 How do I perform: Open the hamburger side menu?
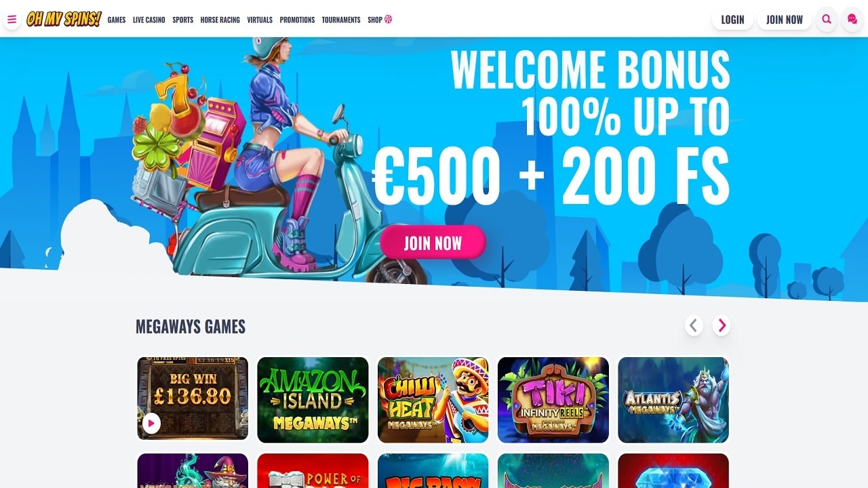pyautogui.click(x=12, y=20)
